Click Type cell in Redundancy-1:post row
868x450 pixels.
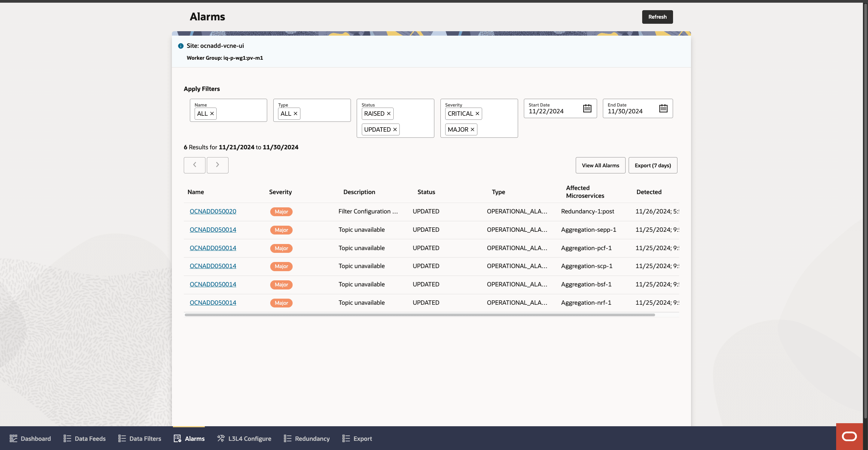pos(517,211)
